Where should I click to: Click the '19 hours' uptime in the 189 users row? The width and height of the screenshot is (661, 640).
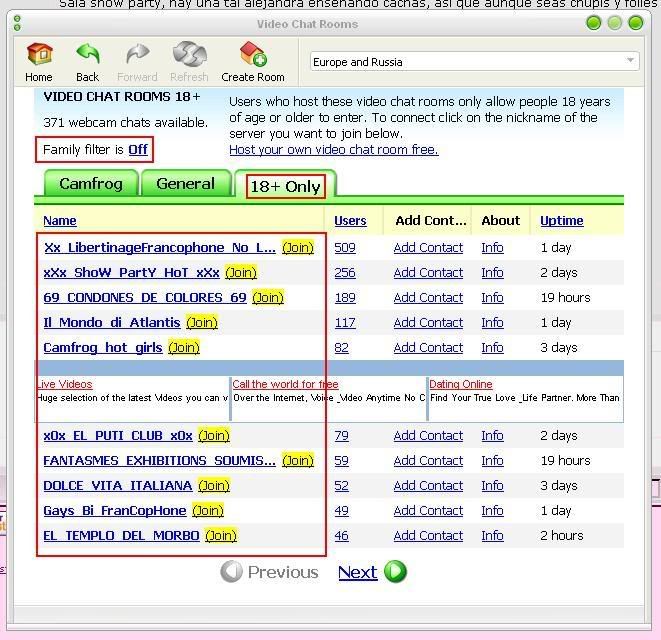[x=566, y=297]
